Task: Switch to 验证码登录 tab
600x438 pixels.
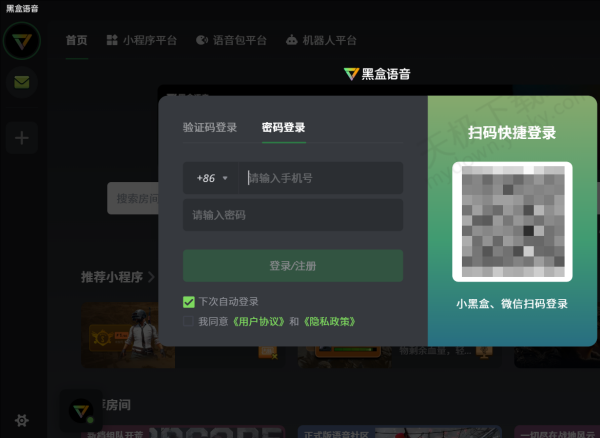Action: [210, 127]
